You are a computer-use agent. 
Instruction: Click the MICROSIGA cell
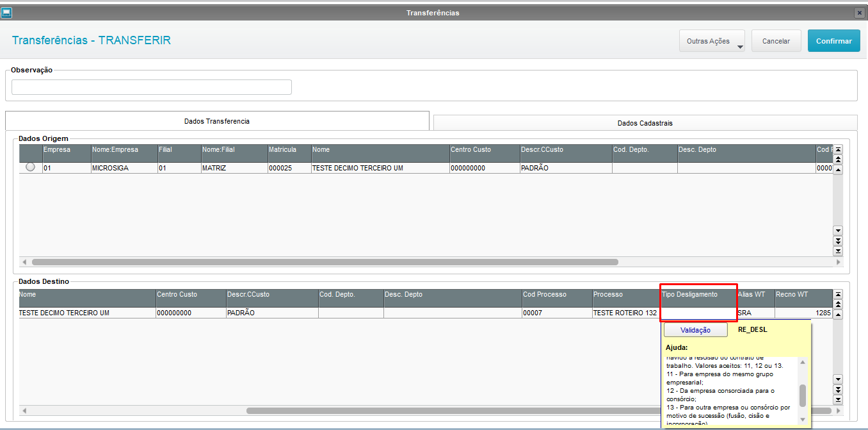coord(124,168)
